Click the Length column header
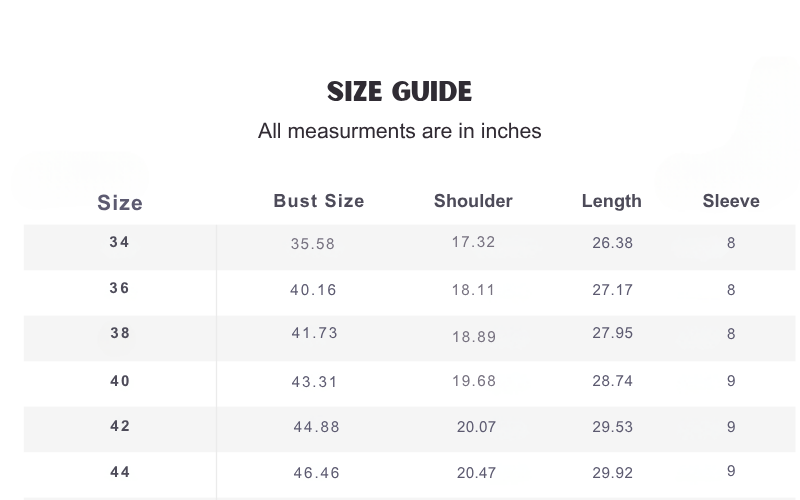 click(611, 201)
